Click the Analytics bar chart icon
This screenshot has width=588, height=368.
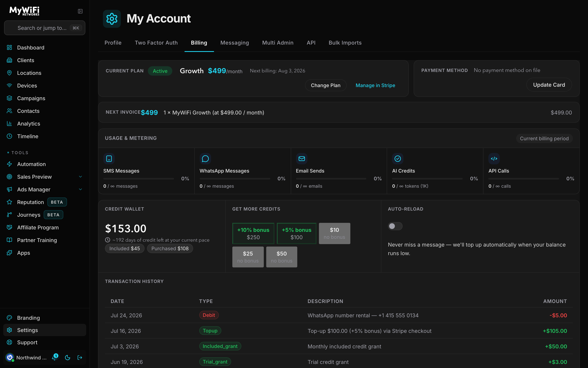[9, 123]
